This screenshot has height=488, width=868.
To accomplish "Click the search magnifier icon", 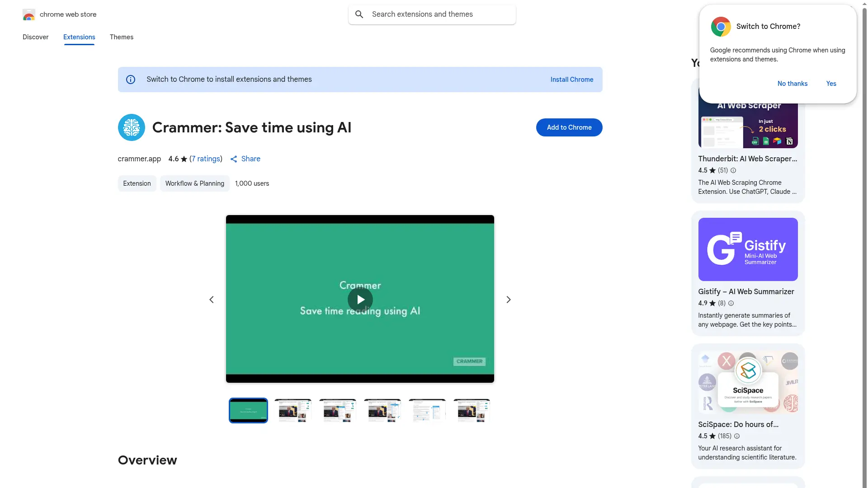I will 359,14.
